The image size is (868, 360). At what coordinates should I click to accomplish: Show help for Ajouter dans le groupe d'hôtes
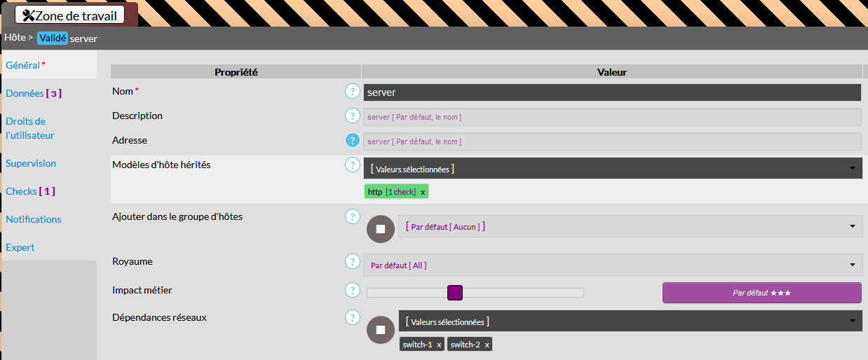(353, 217)
